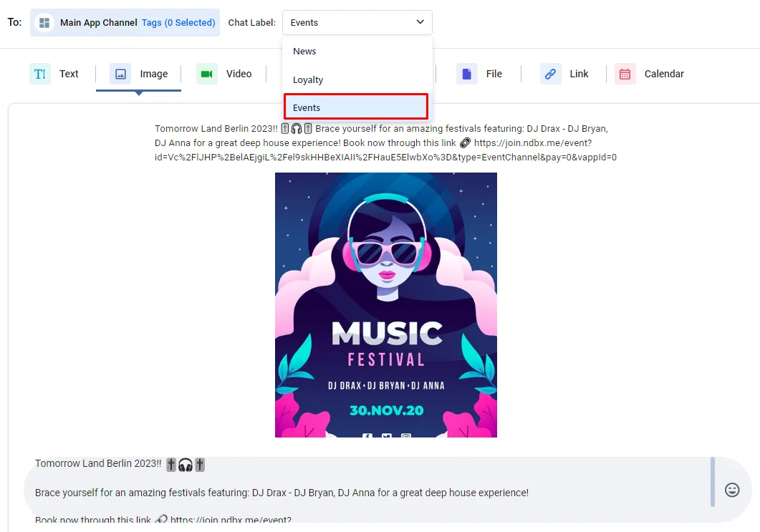Switch to the Calendar tab label
The height and width of the screenshot is (532, 760).
pyautogui.click(x=664, y=74)
